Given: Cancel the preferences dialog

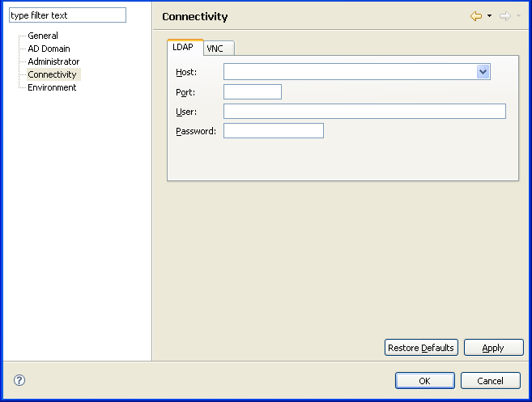Looking at the screenshot, I should click(x=490, y=381).
